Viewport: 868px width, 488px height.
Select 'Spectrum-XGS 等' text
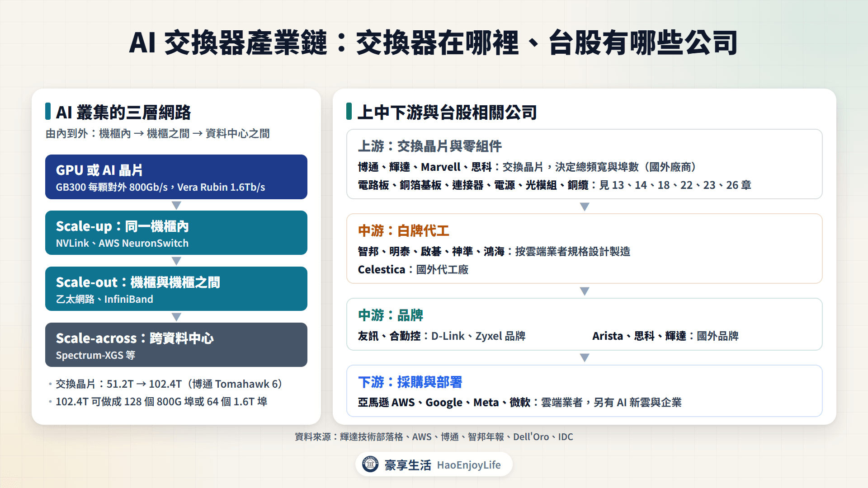(x=95, y=355)
